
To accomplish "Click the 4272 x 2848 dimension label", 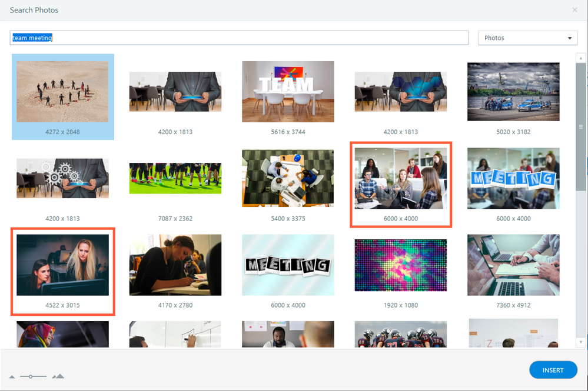I will pyautogui.click(x=62, y=132).
